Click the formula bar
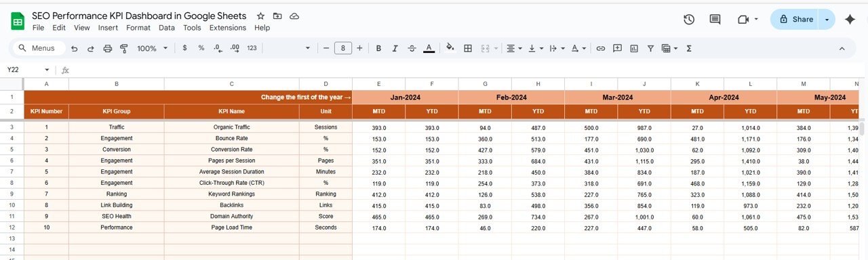 pos(468,70)
